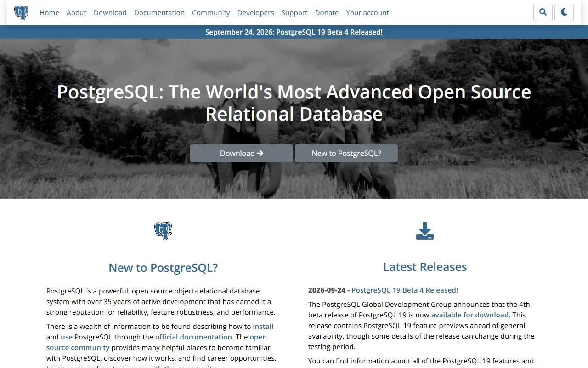Screen dimensions: 588x368
Task: Select Support in the top menu
Action: pos(294,12)
